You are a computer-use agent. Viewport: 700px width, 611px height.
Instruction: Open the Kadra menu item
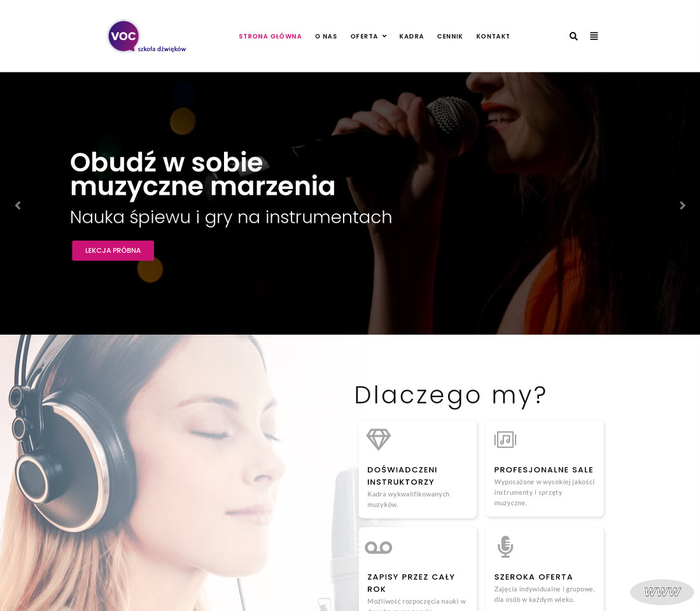[x=411, y=36]
